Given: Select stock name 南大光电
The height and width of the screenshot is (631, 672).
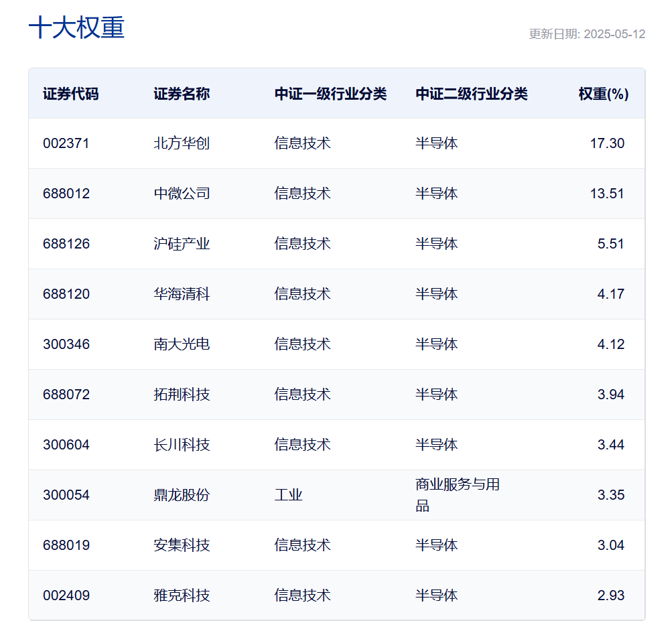Looking at the screenshot, I should point(182,344).
